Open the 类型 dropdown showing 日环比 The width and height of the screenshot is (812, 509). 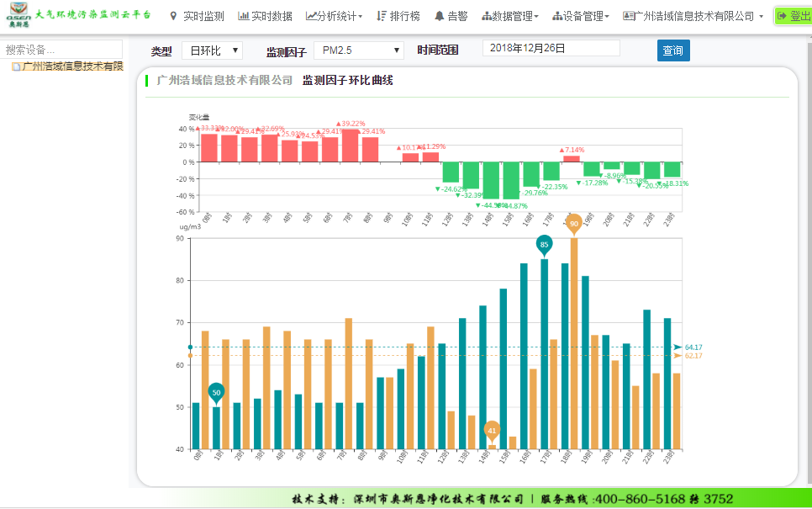(x=212, y=50)
